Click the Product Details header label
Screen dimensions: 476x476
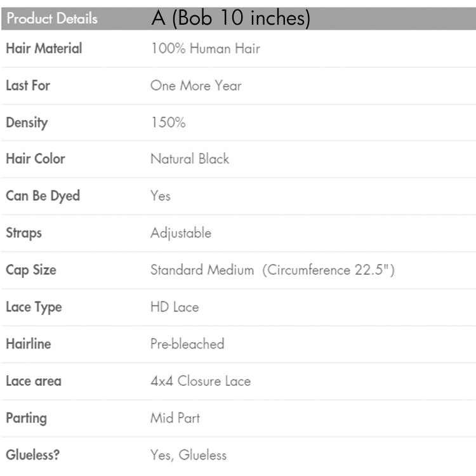52,19
